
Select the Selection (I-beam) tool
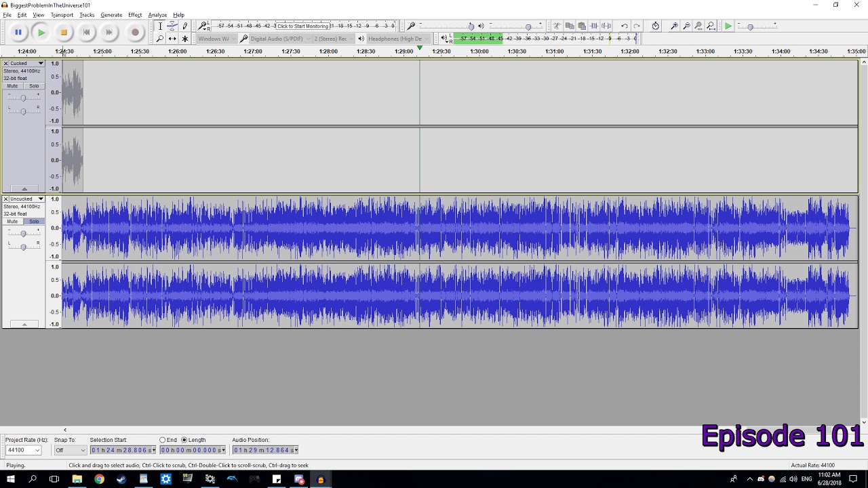click(x=160, y=26)
